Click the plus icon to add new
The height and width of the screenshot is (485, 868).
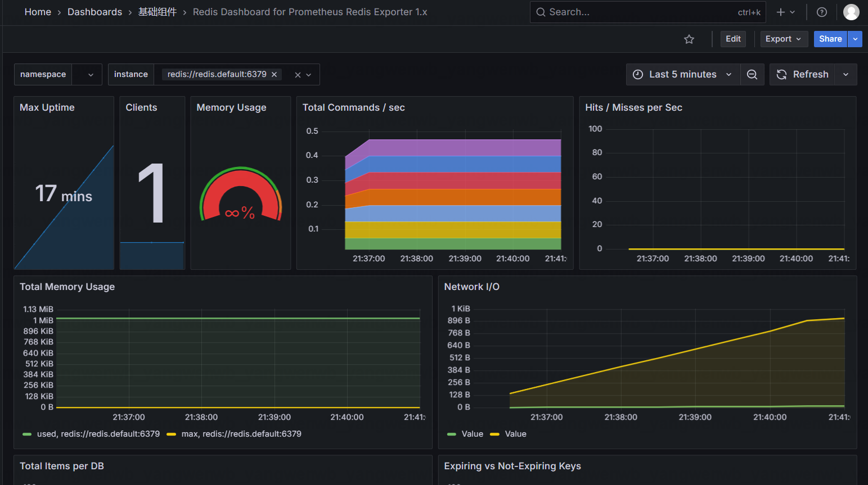[781, 12]
